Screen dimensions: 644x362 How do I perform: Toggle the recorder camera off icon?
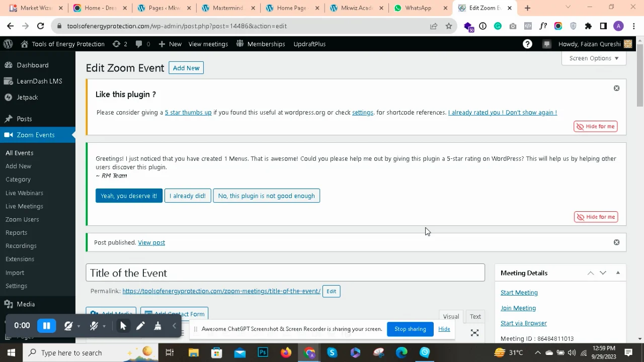point(68,326)
